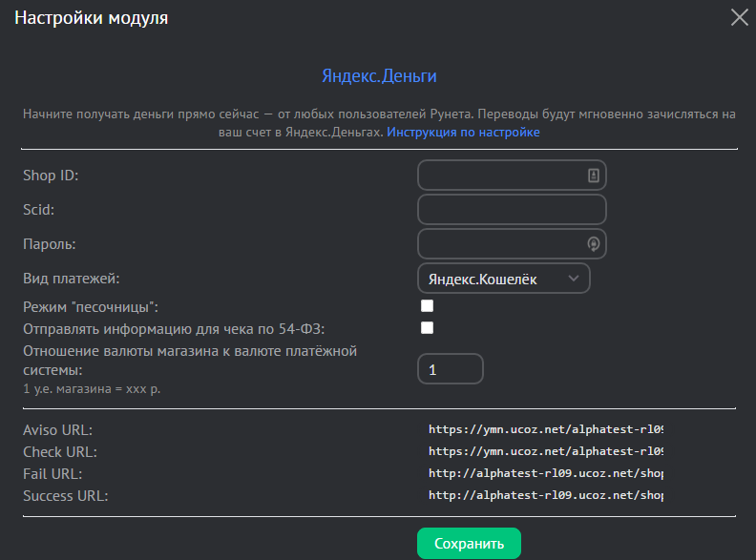
Task: Enable the Режим "песочницы" checkbox
Action: pos(428,306)
